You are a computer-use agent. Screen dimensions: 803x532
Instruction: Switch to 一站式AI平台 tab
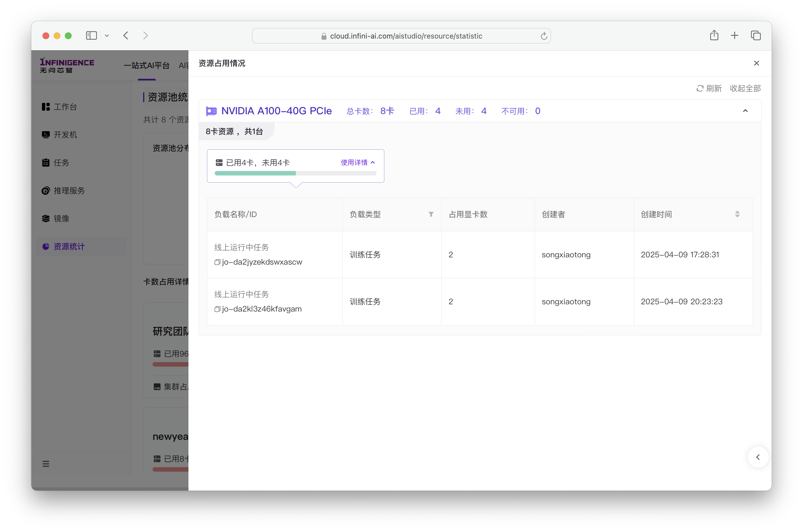(x=146, y=65)
